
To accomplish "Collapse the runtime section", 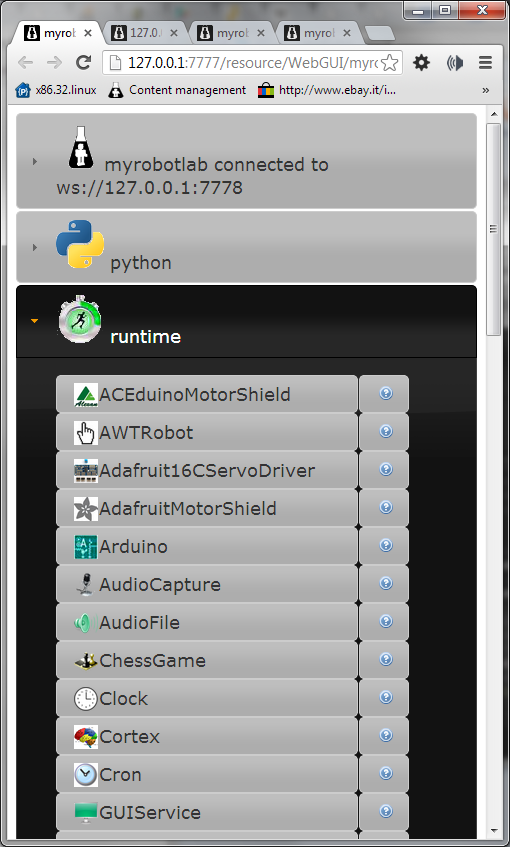I will [35, 321].
